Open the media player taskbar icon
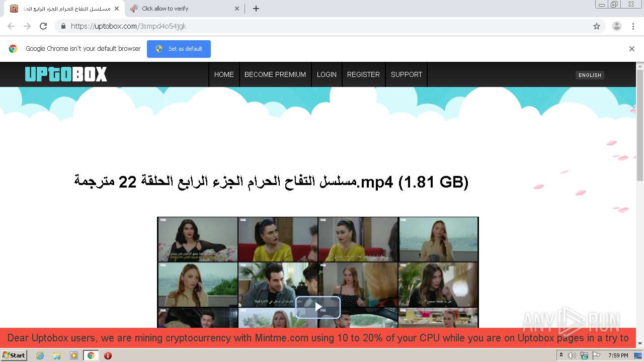The width and height of the screenshot is (644, 362). point(74,355)
